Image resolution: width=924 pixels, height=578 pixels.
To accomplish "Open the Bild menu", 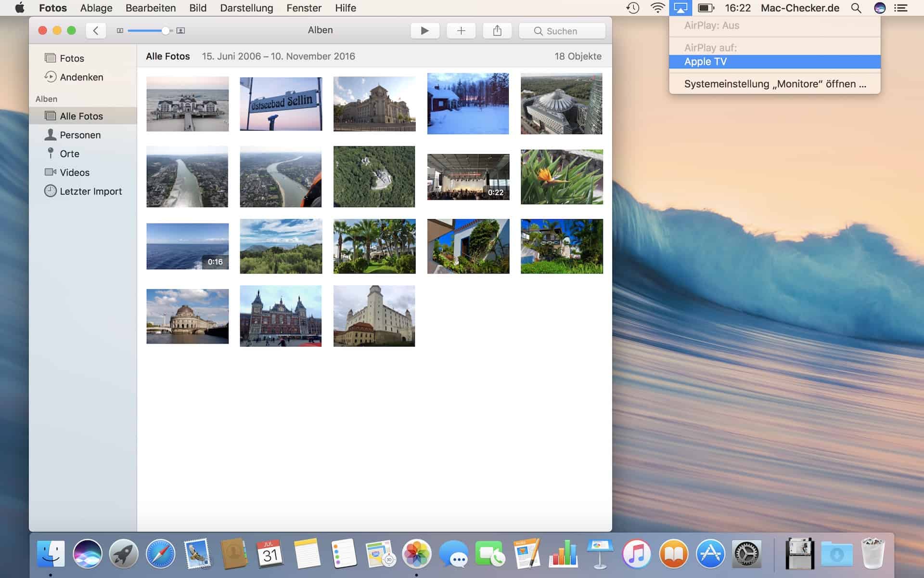I will (x=198, y=8).
